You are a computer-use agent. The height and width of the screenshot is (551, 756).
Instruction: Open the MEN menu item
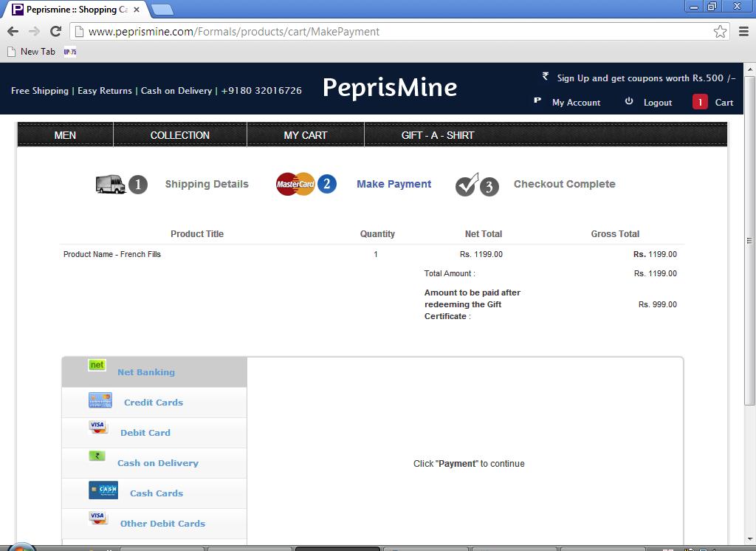click(x=65, y=135)
